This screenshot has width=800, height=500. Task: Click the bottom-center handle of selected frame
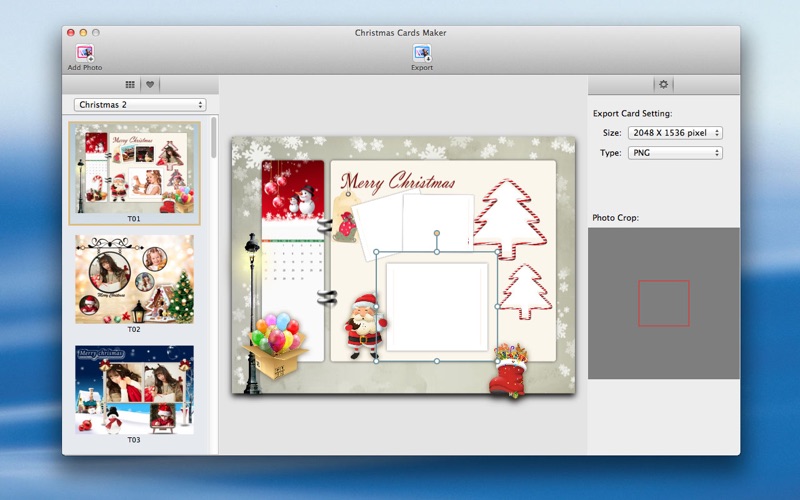437,361
